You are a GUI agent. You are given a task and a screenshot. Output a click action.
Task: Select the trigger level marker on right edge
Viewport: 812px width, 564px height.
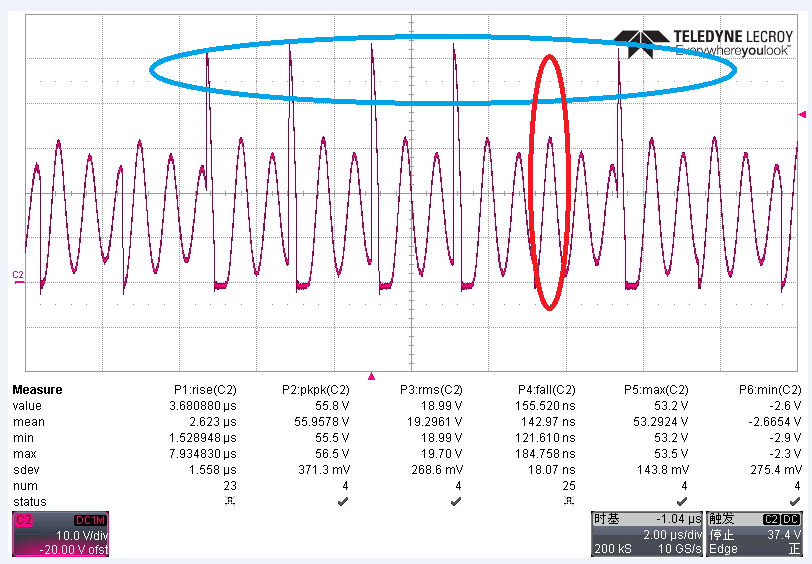(803, 114)
